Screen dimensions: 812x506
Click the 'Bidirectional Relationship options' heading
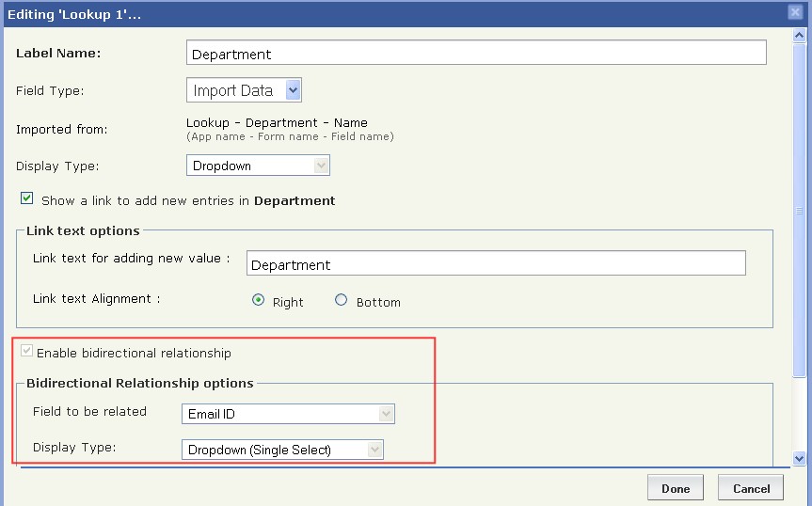139,383
